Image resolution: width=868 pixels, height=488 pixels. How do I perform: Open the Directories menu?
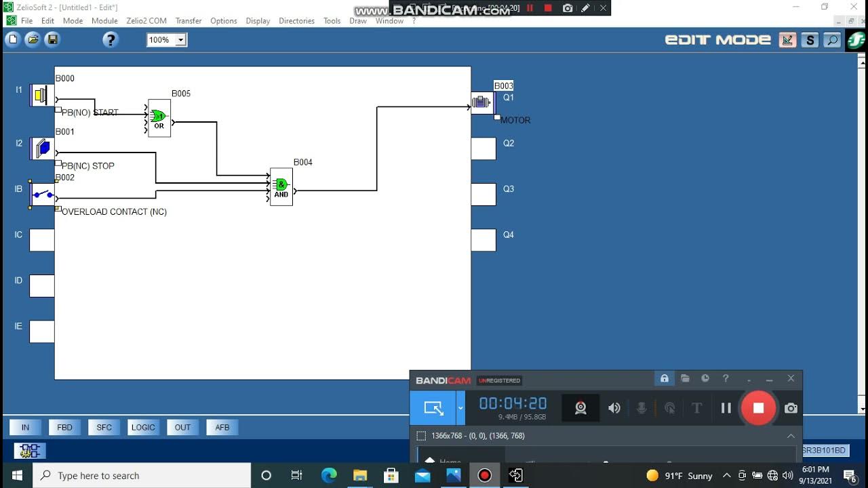click(x=297, y=21)
